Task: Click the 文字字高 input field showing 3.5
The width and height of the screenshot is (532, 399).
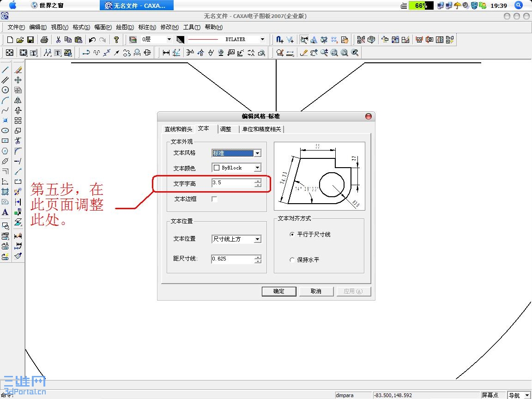Action: 233,183
